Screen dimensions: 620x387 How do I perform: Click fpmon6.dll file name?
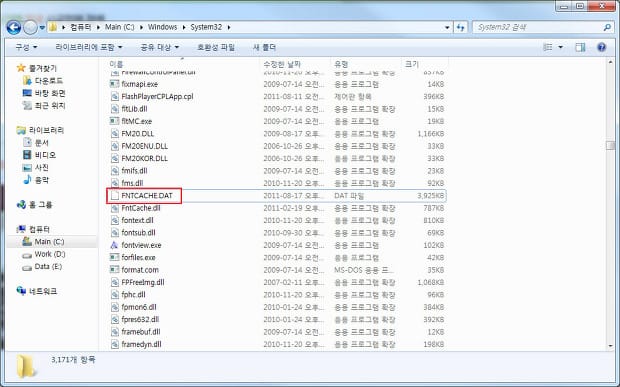click(x=139, y=307)
